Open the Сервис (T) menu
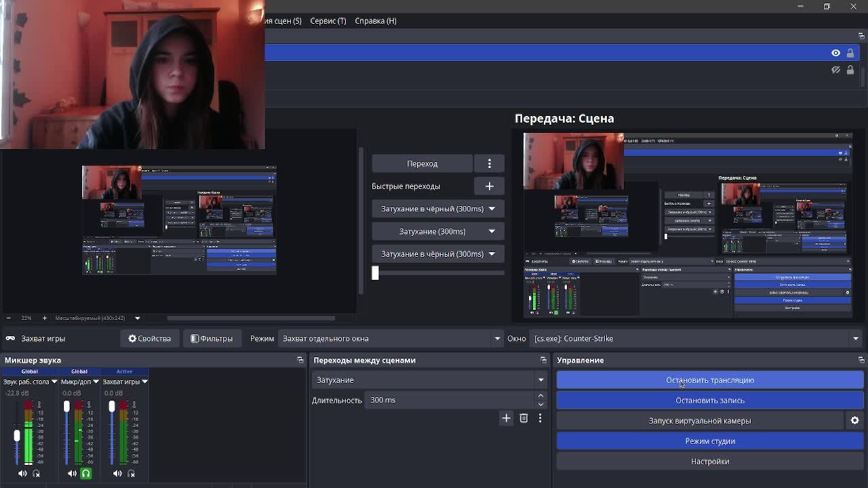868x488 pixels. (328, 21)
